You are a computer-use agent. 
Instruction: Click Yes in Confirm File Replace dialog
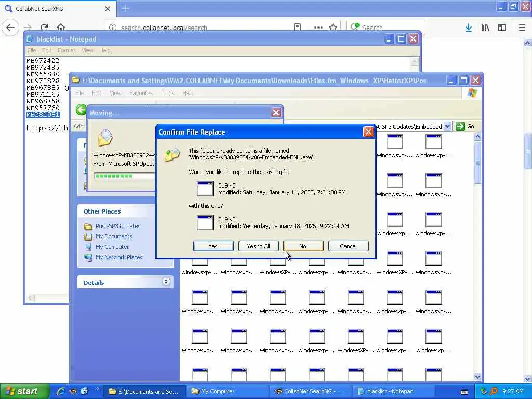[213, 246]
